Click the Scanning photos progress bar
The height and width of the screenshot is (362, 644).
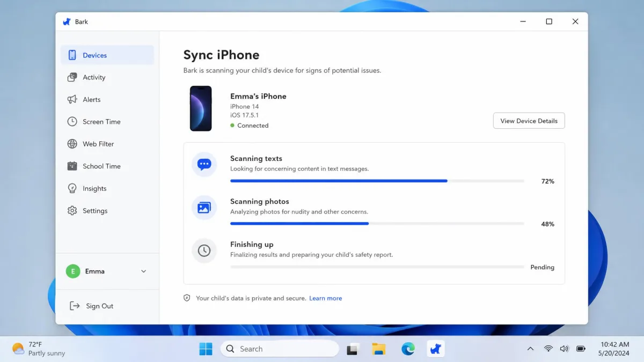click(x=377, y=224)
